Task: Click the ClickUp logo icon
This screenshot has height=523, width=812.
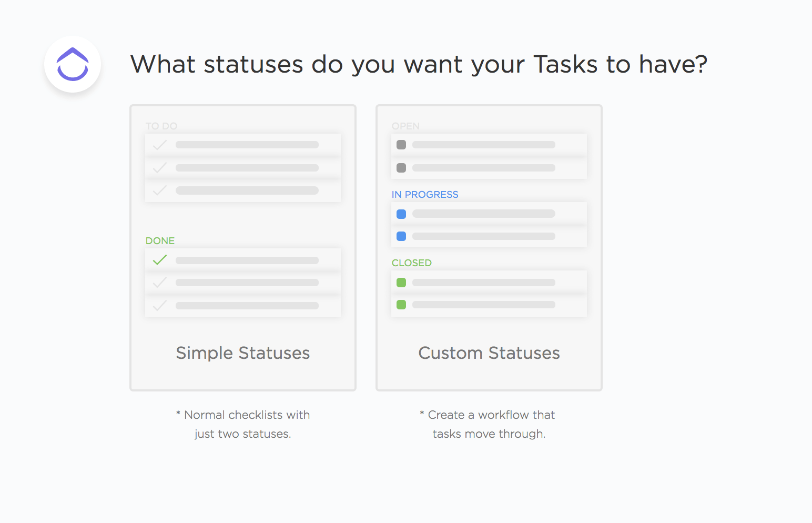Action: [73, 64]
